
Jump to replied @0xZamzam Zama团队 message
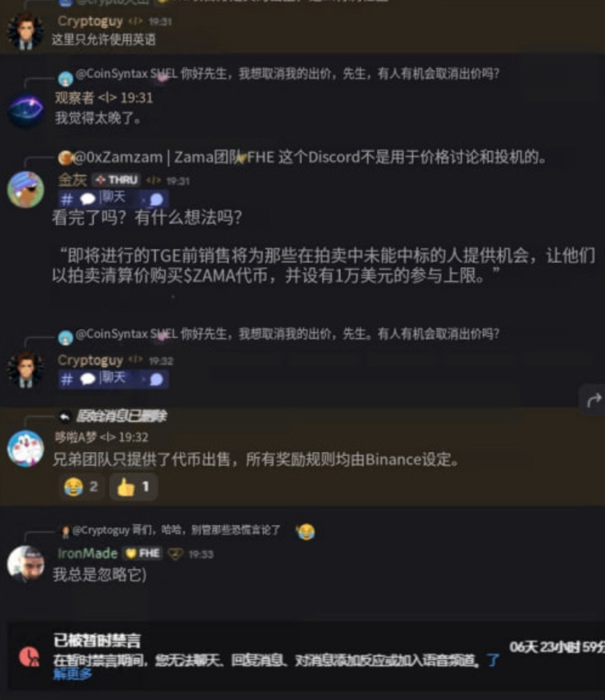tap(302, 157)
